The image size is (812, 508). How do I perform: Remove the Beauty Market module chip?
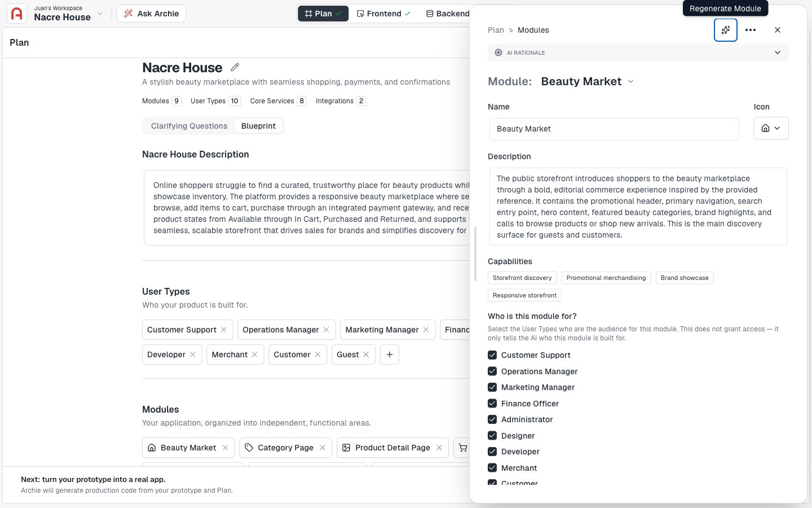[226, 448]
